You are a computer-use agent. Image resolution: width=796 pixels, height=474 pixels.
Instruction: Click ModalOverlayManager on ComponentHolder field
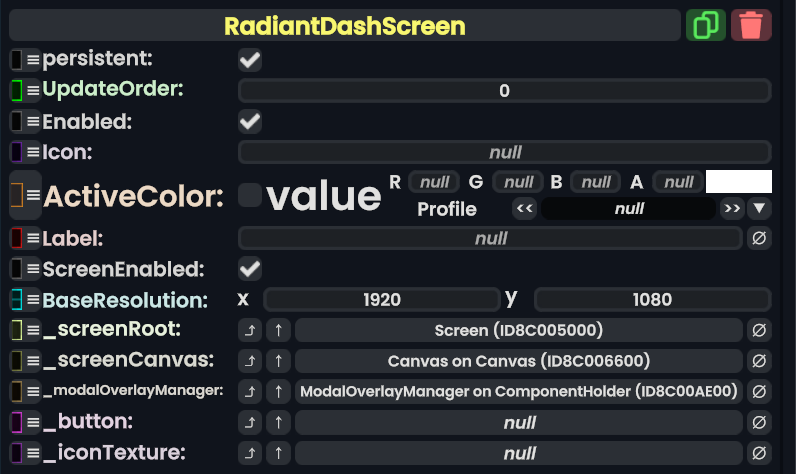tap(518, 391)
